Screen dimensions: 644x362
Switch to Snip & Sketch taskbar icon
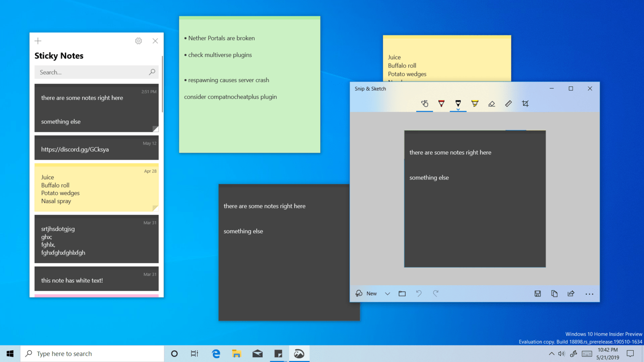coord(299,354)
